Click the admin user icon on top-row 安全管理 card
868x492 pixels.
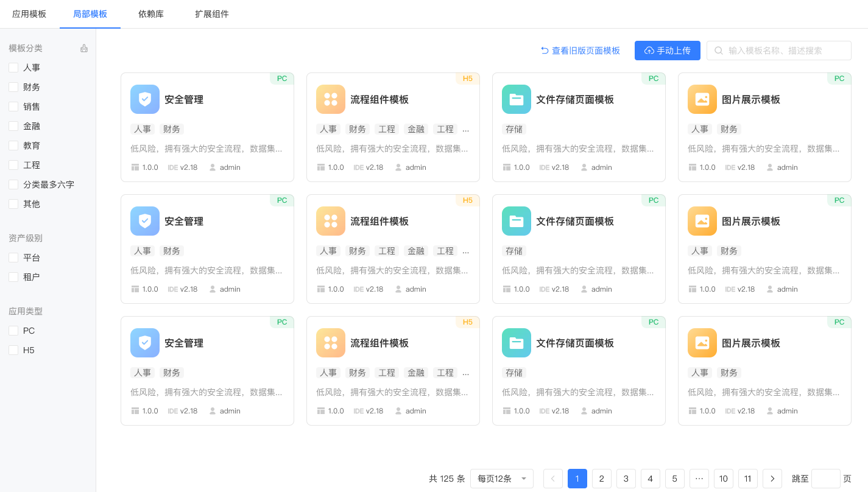point(213,167)
